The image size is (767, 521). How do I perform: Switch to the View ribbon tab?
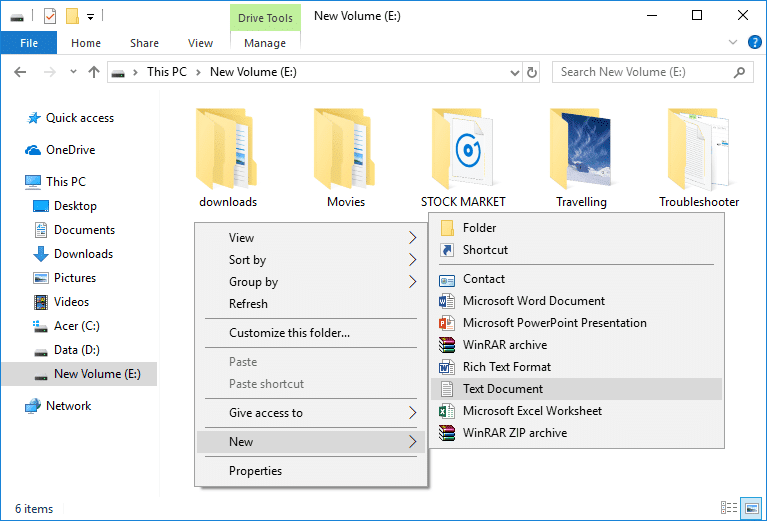[200, 43]
